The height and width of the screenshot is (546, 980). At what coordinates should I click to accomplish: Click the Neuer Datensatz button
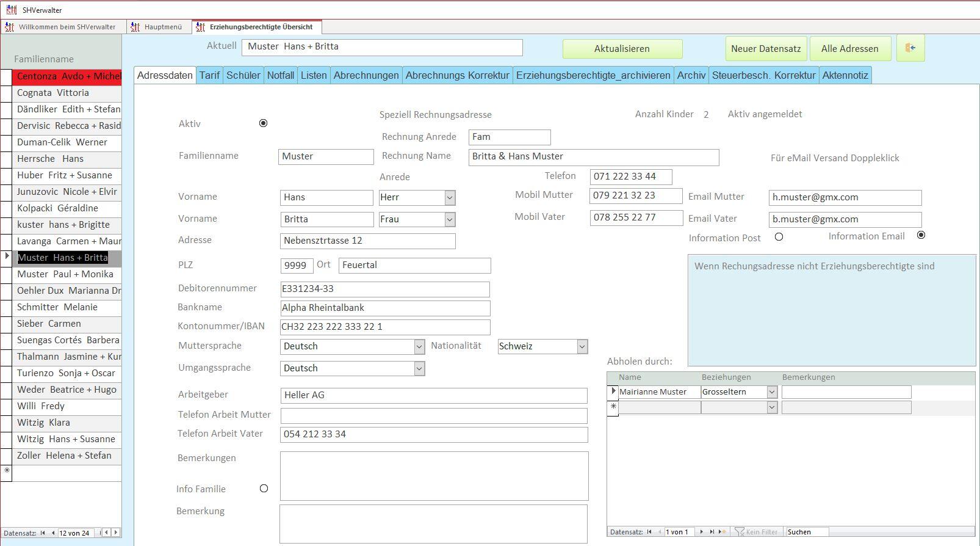(x=766, y=49)
